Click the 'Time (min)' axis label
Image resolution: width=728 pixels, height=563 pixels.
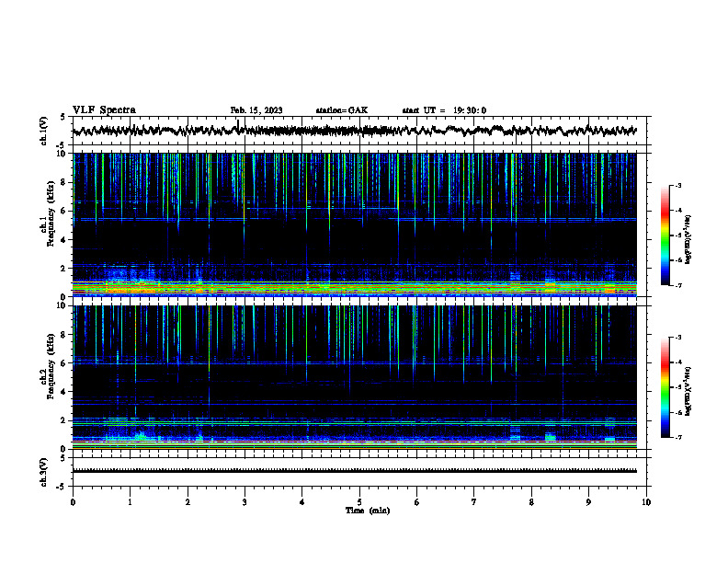pos(368,511)
